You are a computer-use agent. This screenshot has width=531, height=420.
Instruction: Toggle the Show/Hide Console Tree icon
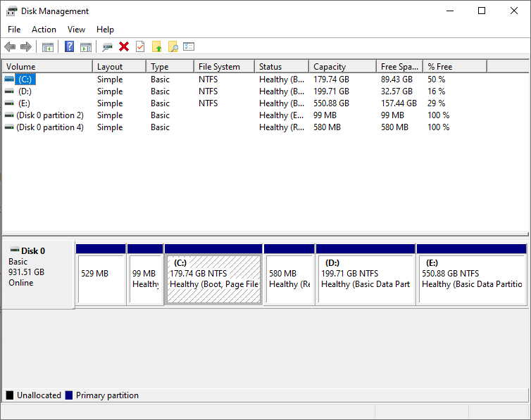coord(48,47)
